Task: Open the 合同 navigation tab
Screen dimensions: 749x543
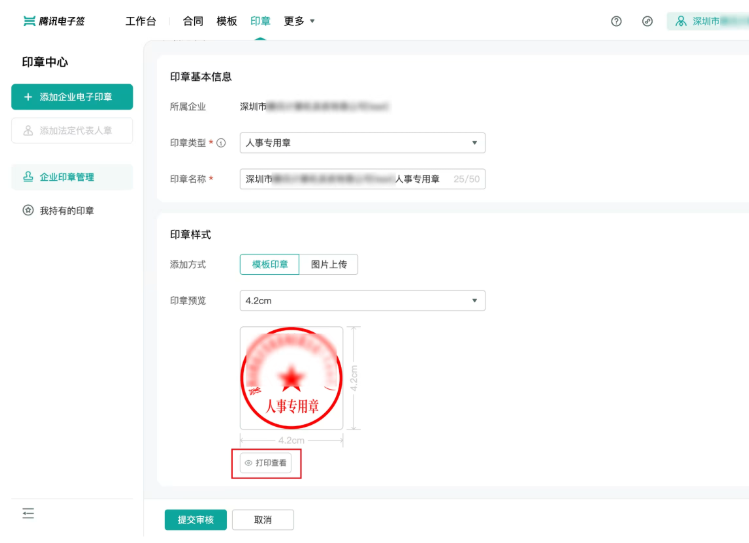Action: click(193, 21)
